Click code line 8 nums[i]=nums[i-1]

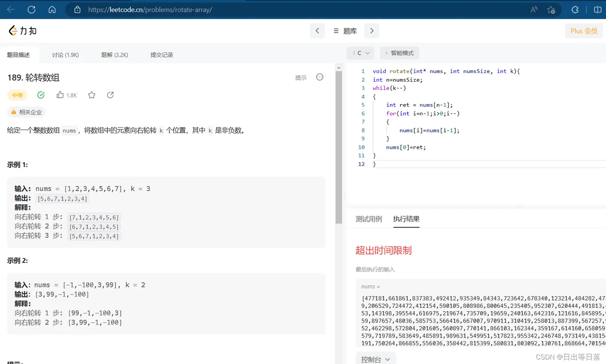[429, 130]
